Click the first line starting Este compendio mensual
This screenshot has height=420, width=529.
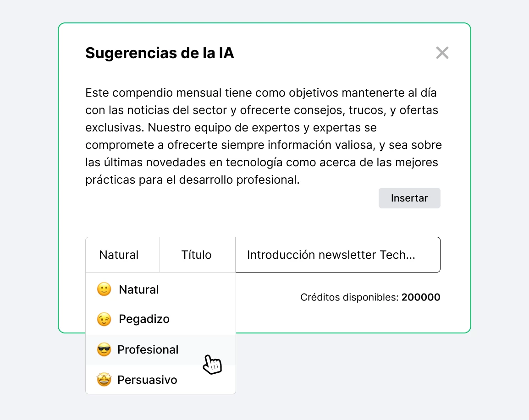pyautogui.click(x=260, y=93)
